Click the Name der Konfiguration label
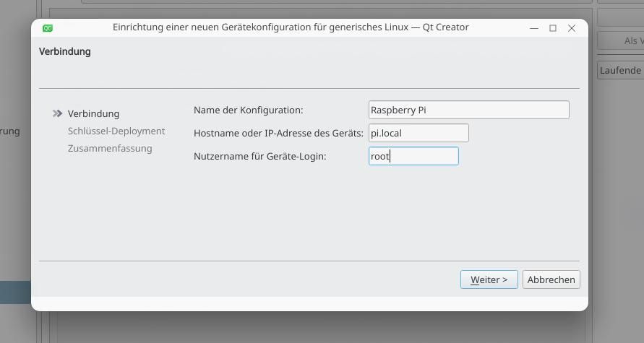This screenshot has height=343, width=644. [248, 110]
